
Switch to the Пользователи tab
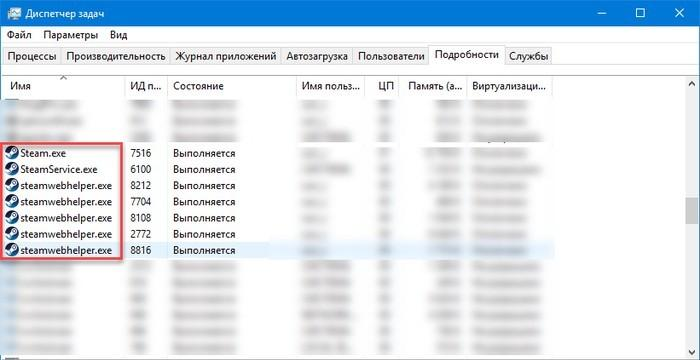coord(391,56)
